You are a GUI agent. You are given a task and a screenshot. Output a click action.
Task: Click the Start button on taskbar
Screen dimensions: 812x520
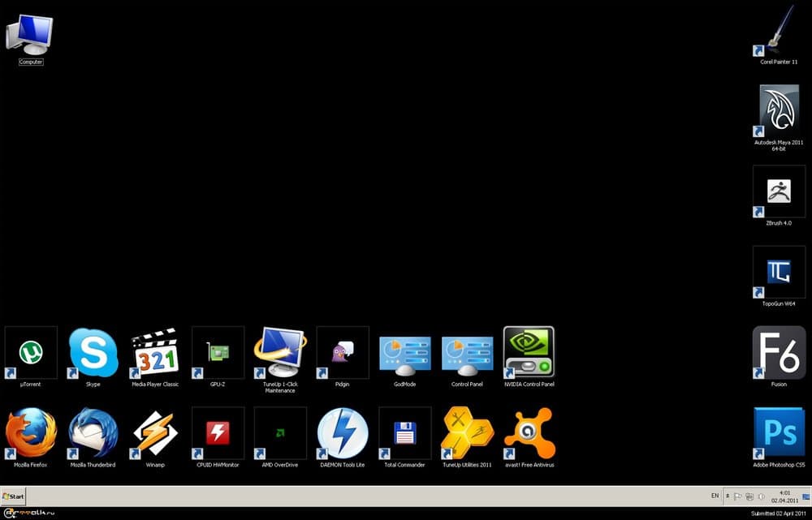click(14, 496)
